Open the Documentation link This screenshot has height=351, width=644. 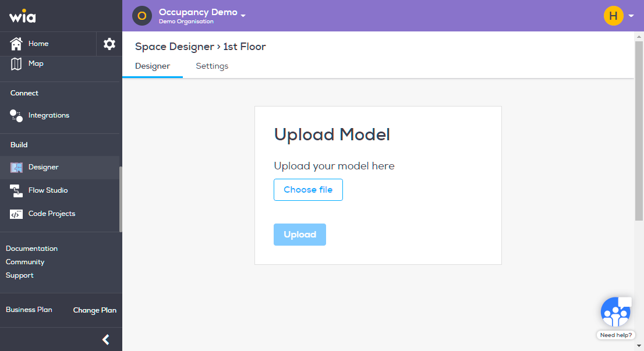31,249
